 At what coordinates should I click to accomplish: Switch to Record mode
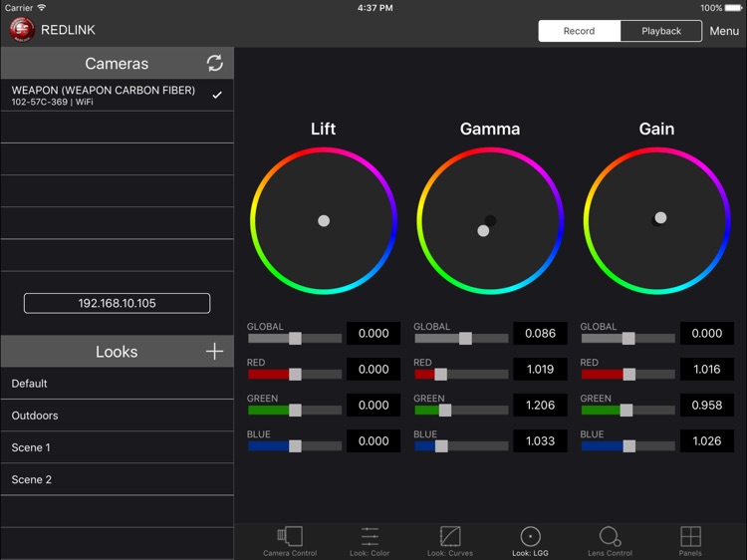coord(580,31)
